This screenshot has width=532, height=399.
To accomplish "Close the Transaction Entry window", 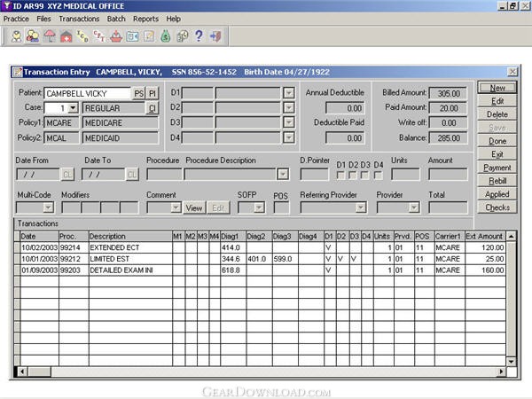I will [x=512, y=72].
